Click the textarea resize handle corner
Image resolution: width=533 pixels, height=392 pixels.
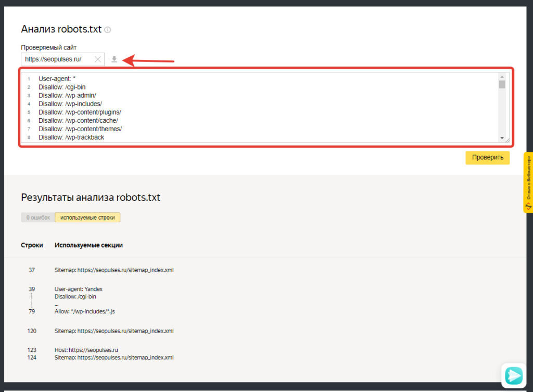(x=507, y=140)
